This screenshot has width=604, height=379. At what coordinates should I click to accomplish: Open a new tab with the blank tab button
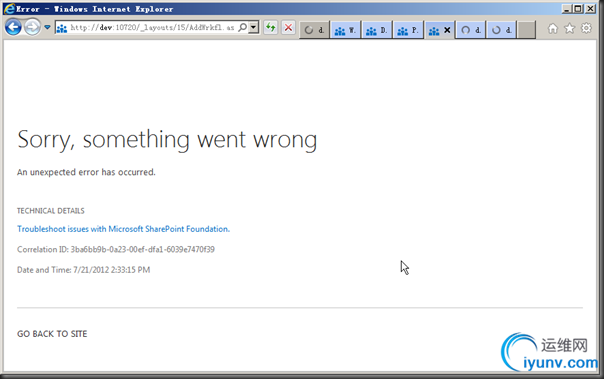[527, 30]
